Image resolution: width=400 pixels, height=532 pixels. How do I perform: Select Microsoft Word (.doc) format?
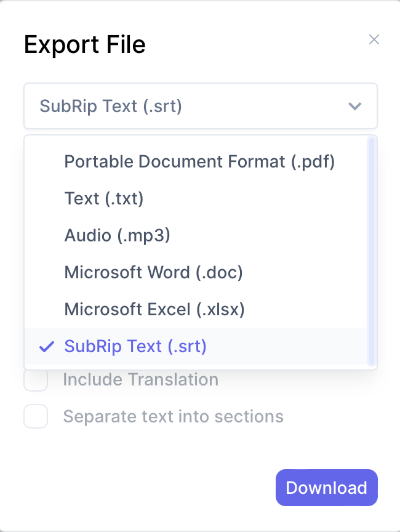[x=153, y=272]
